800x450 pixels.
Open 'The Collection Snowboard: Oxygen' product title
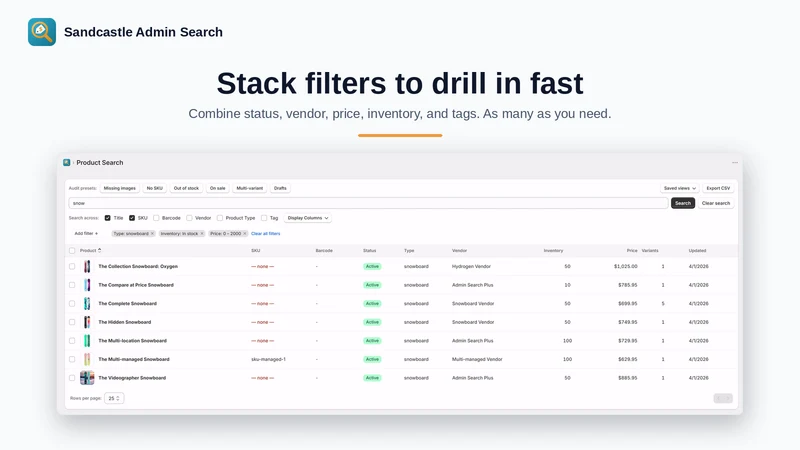138,266
